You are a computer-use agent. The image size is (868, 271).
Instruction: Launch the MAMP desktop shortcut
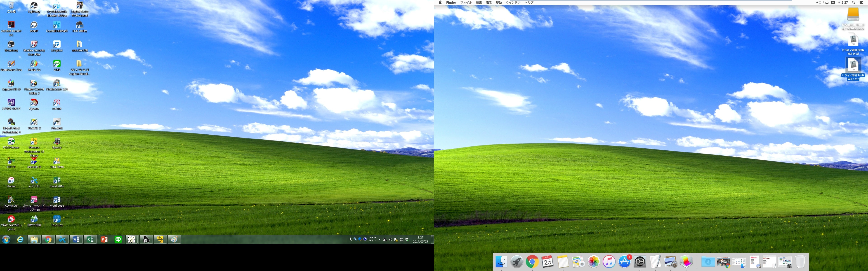point(34,27)
